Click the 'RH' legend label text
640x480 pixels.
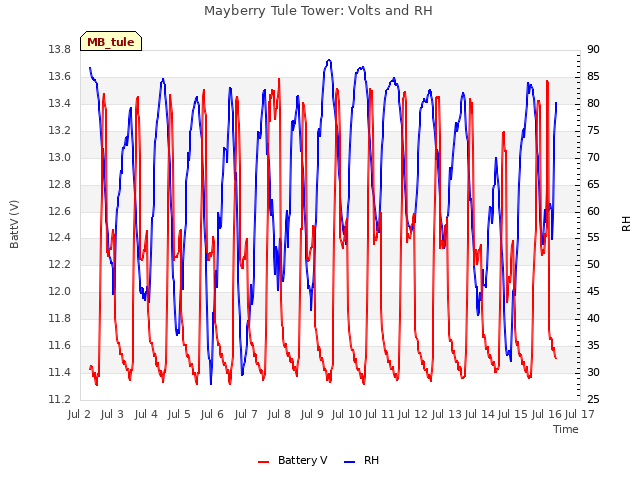click(371, 460)
